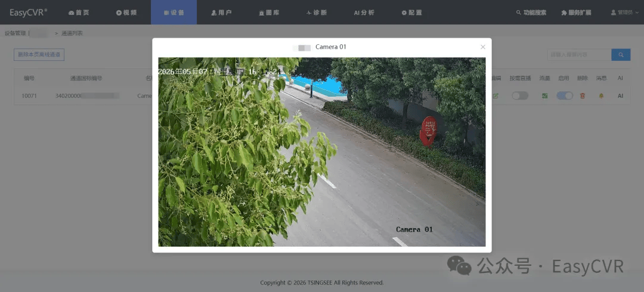
Task: Expand the 管理员 user dropdown
Action: pyautogui.click(x=625, y=13)
